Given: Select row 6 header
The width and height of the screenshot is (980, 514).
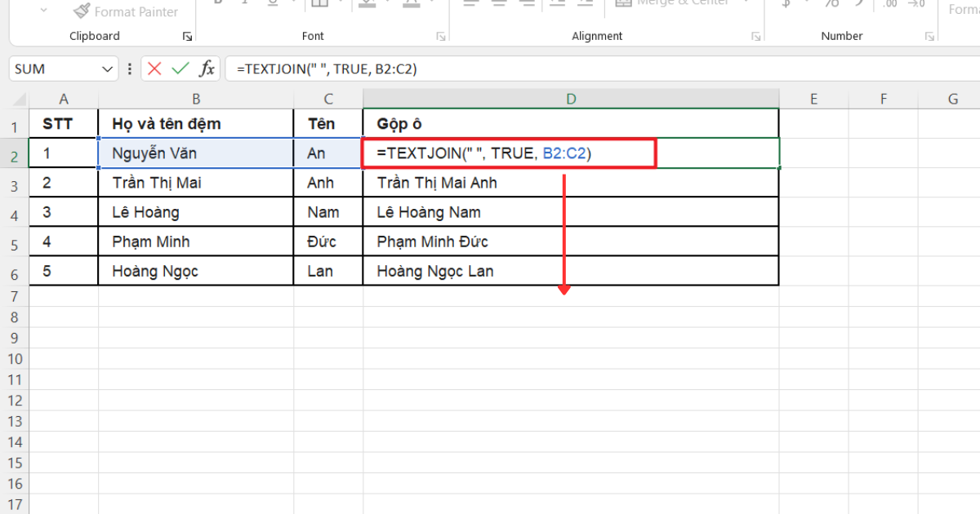Looking at the screenshot, I should 15,271.
